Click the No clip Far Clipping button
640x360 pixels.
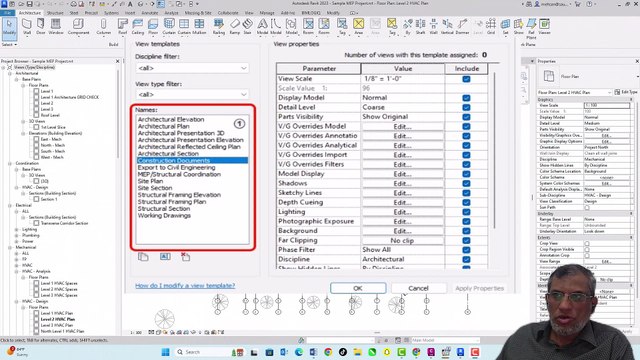(402, 240)
